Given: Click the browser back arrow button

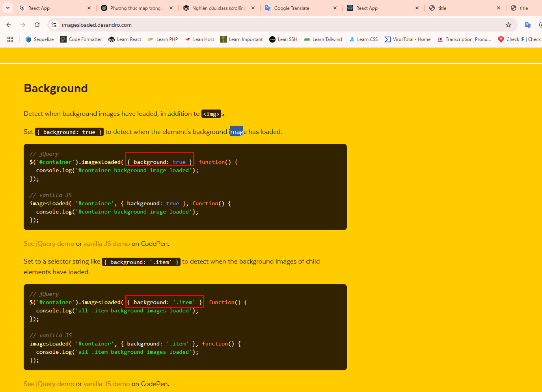Looking at the screenshot, I should click(9, 25).
